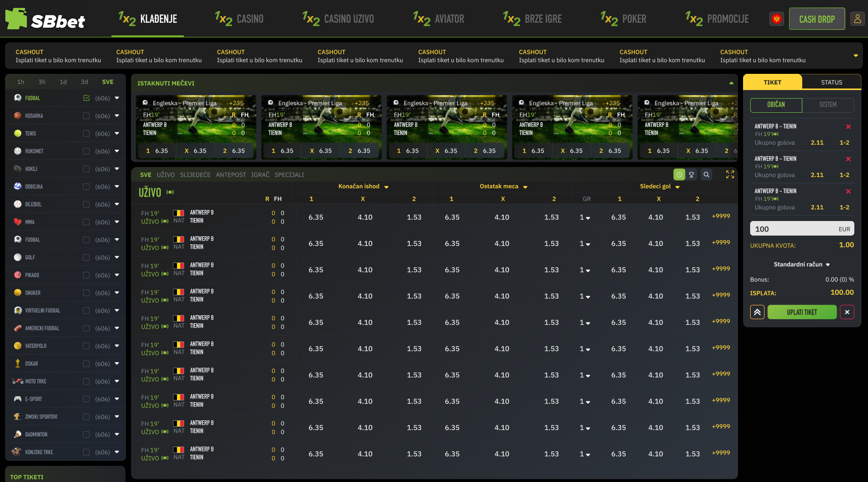Check the Kosarka sport checkbox
Viewport: 868px width, 482px height.
(86, 116)
